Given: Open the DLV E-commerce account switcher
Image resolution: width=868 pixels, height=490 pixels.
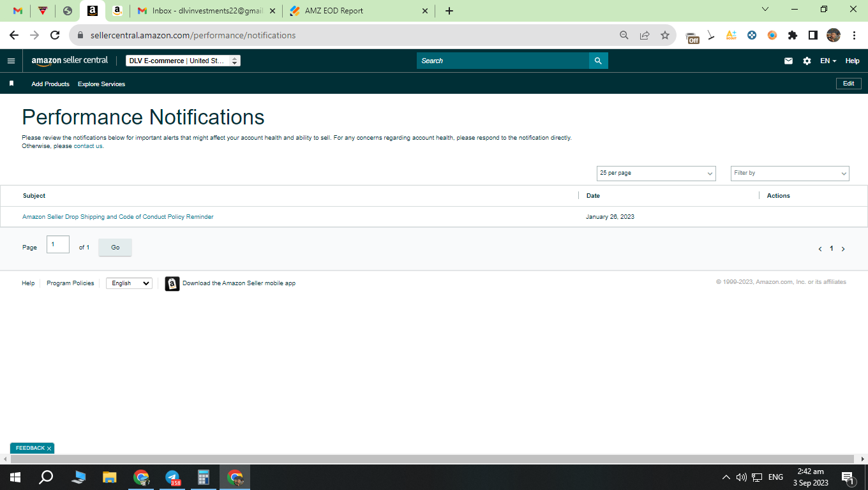Looking at the screenshot, I should [x=183, y=61].
